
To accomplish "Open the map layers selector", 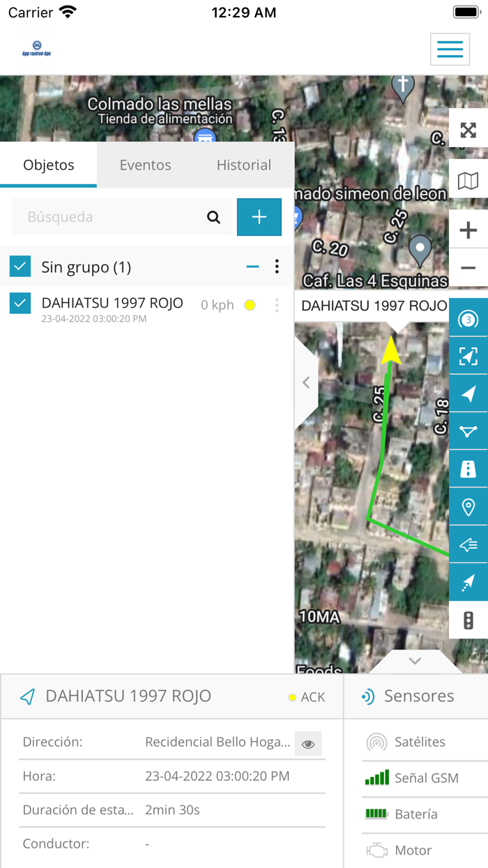I will 468,181.
